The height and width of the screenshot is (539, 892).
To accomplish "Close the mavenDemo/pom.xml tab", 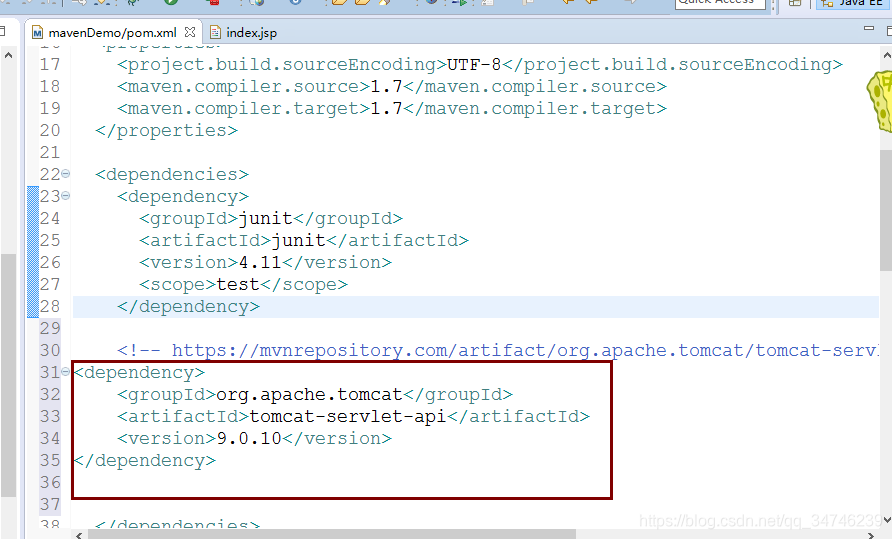I will click(x=190, y=32).
